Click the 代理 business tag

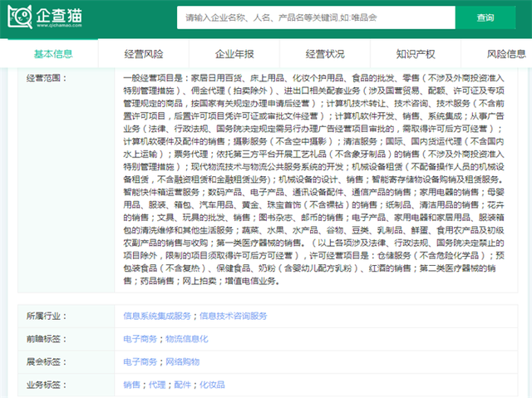click(x=157, y=385)
